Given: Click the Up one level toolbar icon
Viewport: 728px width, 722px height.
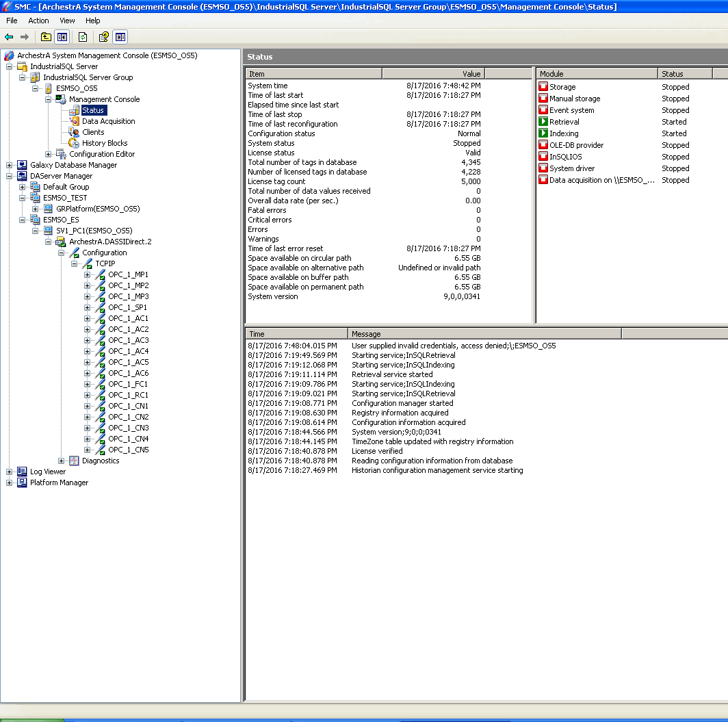Looking at the screenshot, I should [46, 37].
